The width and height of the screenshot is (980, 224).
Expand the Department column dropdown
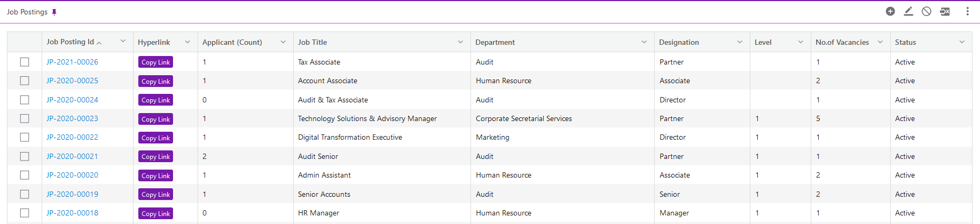644,42
